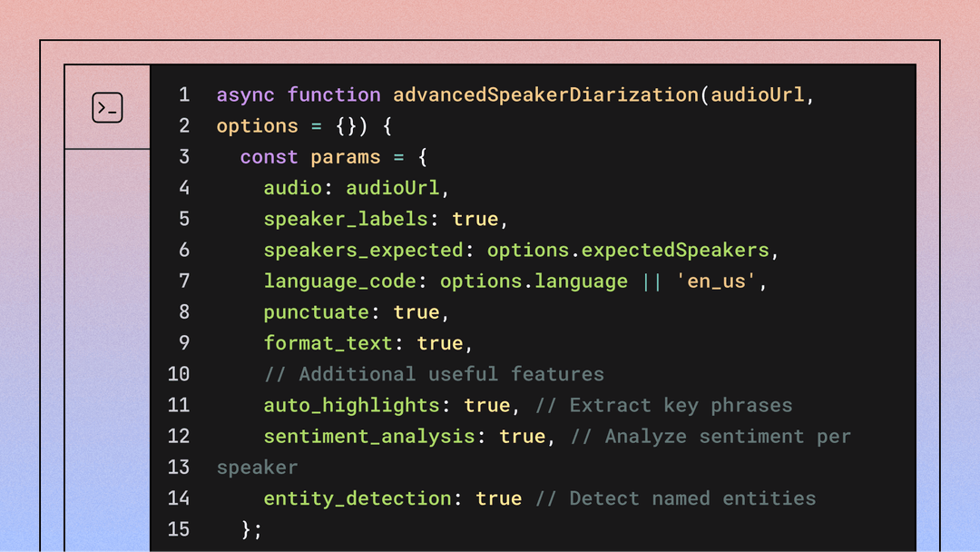Image resolution: width=980 pixels, height=552 pixels.
Task: Click the terminal prompt icon
Action: click(106, 106)
